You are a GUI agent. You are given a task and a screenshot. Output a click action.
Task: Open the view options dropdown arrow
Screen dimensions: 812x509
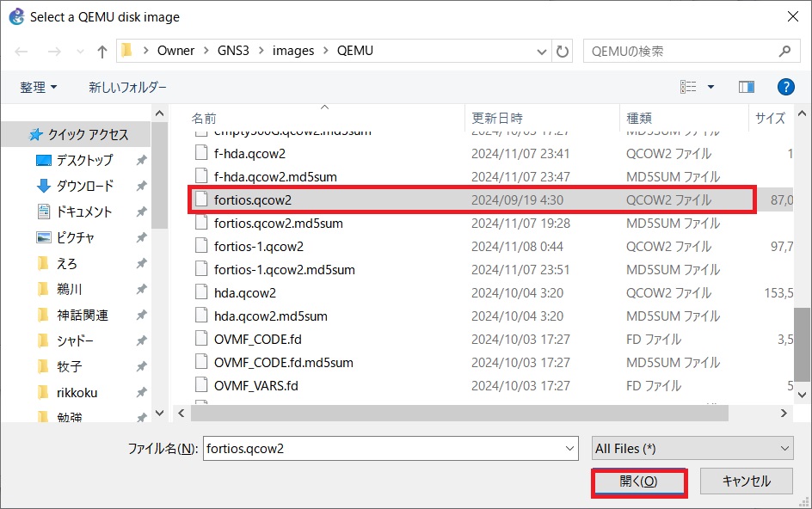point(711,87)
